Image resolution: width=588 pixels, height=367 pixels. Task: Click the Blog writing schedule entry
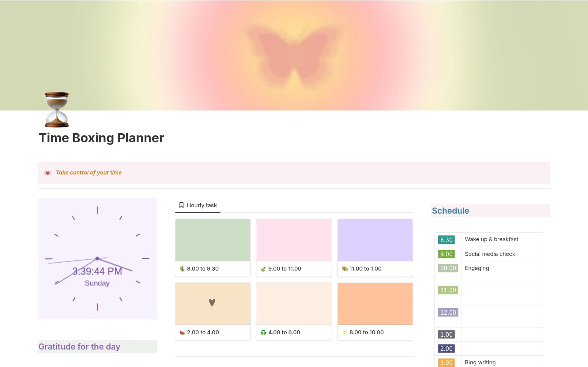pos(479,362)
